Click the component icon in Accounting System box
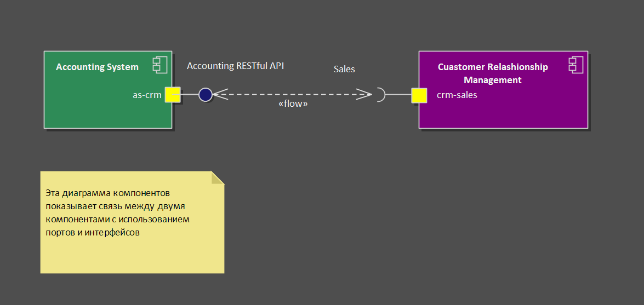Viewport: 644px width, 305px height. point(160,65)
